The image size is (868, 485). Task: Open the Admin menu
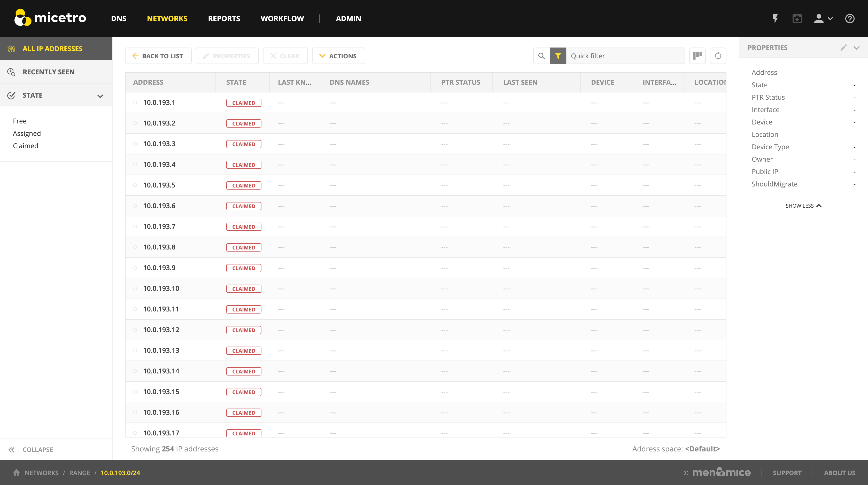point(348,19)
